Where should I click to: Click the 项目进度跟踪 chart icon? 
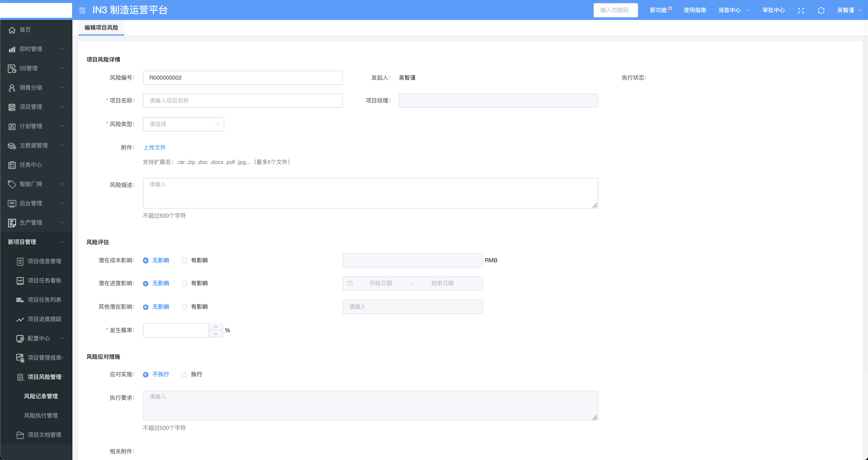(20, 319)
